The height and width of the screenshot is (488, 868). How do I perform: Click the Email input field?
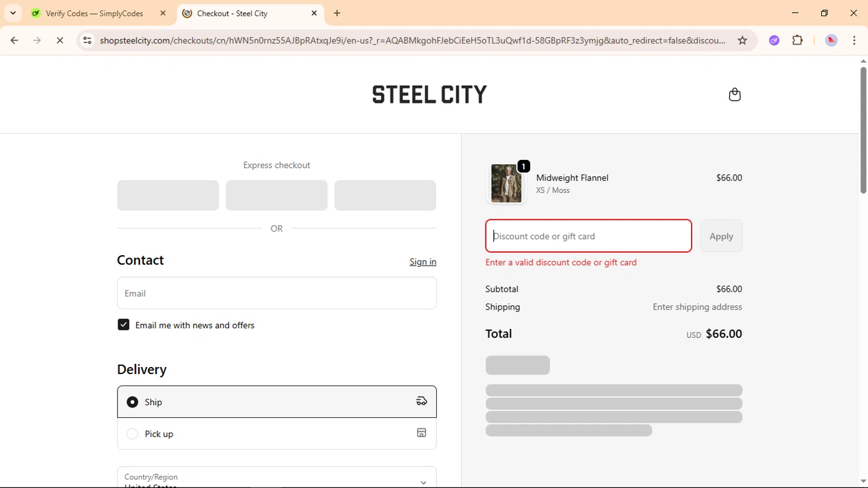(277, 293)
